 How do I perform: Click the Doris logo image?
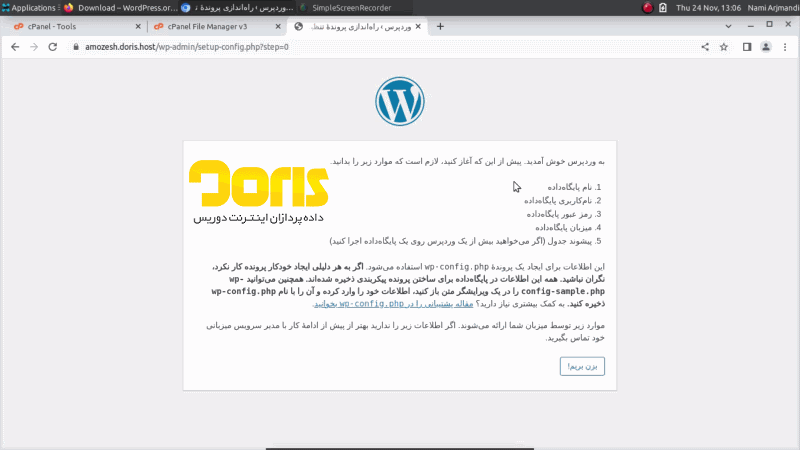point(259,191)
